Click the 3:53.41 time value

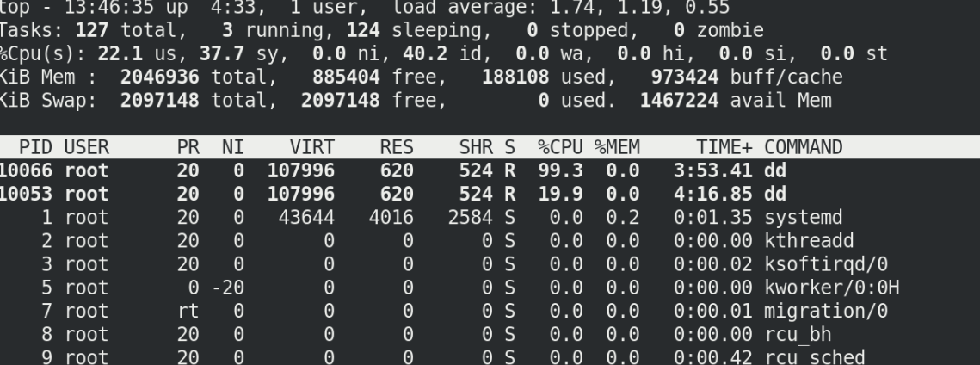pyautogui.click(x=713, y=170)
